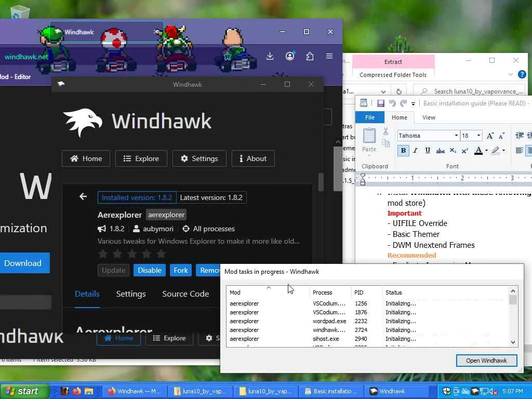532x399 pixels.
Task: Open Customize Quick Access Toolbar dropdown in WordPad
Action: coord(413,103)
